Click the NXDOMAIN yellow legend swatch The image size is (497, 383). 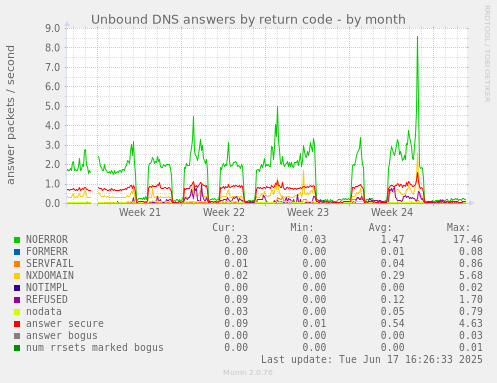click(17, 276)
